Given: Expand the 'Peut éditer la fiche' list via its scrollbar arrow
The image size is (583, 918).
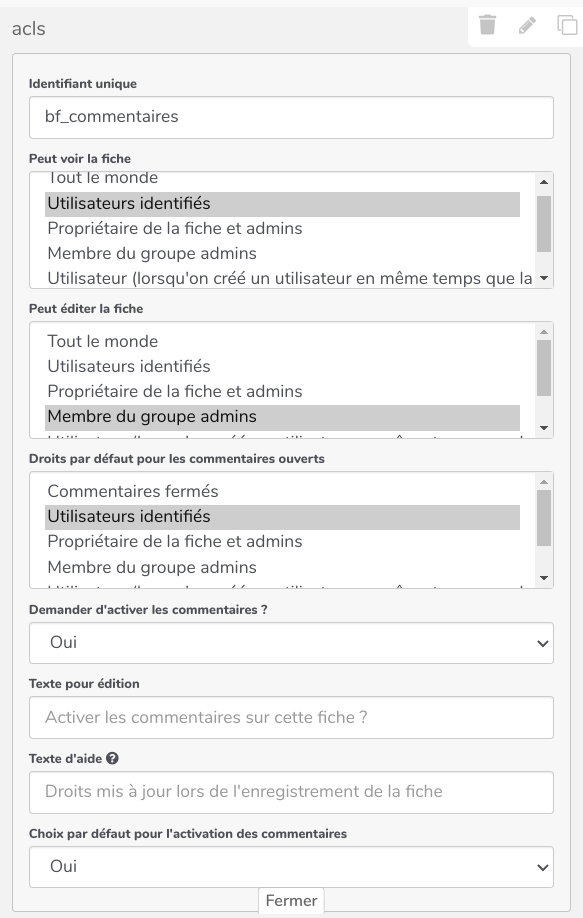Looking at the screenshot, I should [x=546, y=429].
